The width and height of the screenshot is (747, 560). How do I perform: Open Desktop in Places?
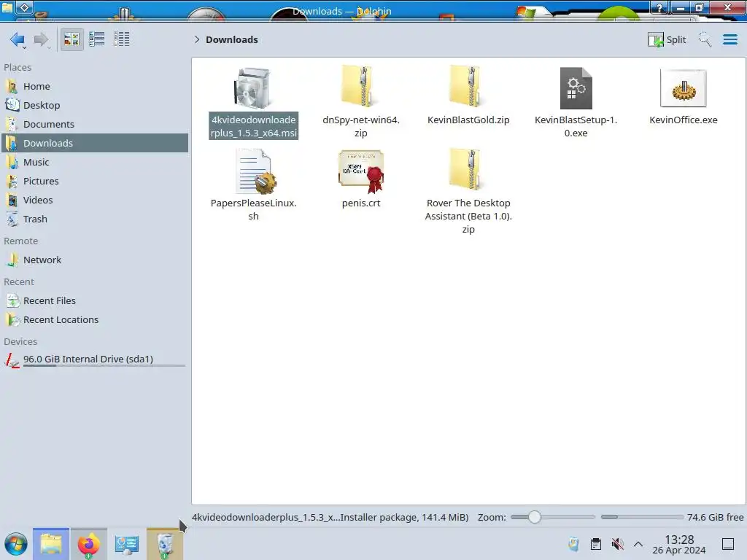[95, 105]
